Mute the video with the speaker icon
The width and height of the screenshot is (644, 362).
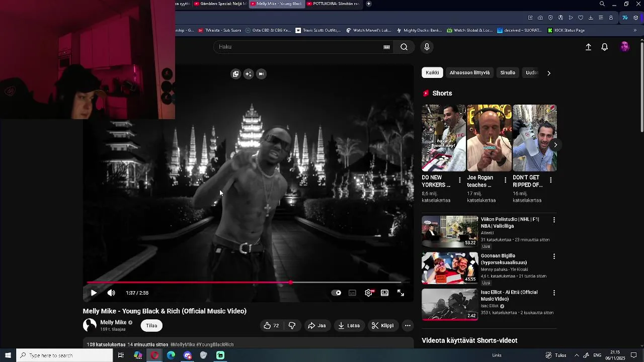pyautogui.click(x=111, y=293)
